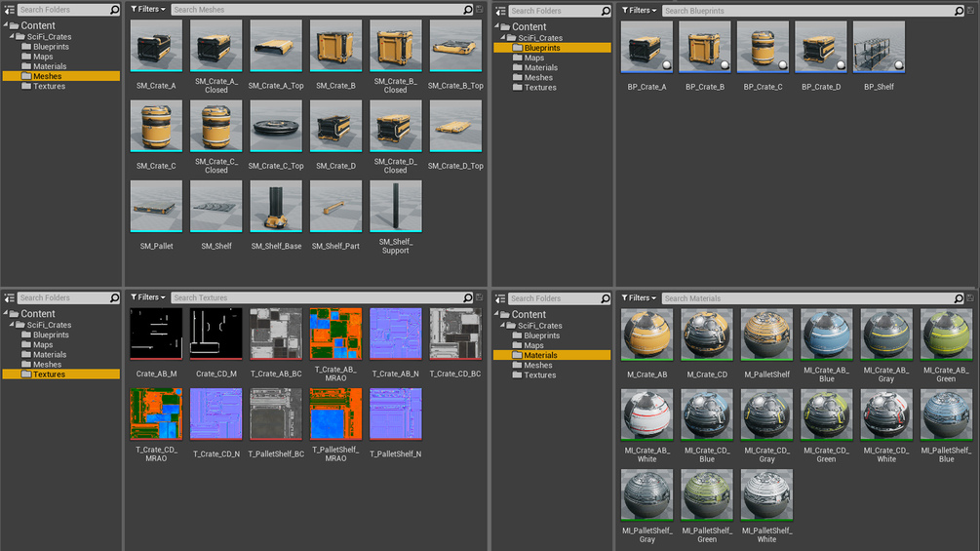This screenshot has height=551, width=980.
Task: Collapse Content root in Materials browser tree
Action: coord(497,314)
